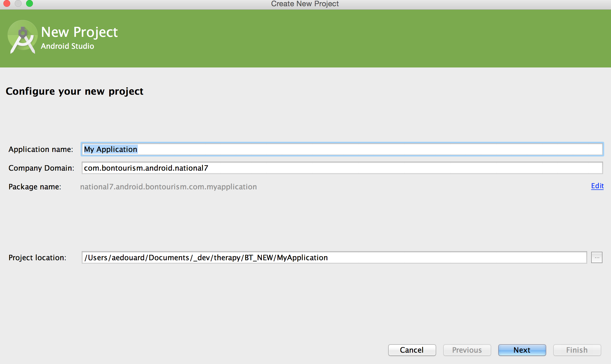Click the 'Android Studio' subtitle text
This screenshot has height=364, width=611.
pos(67,46)
